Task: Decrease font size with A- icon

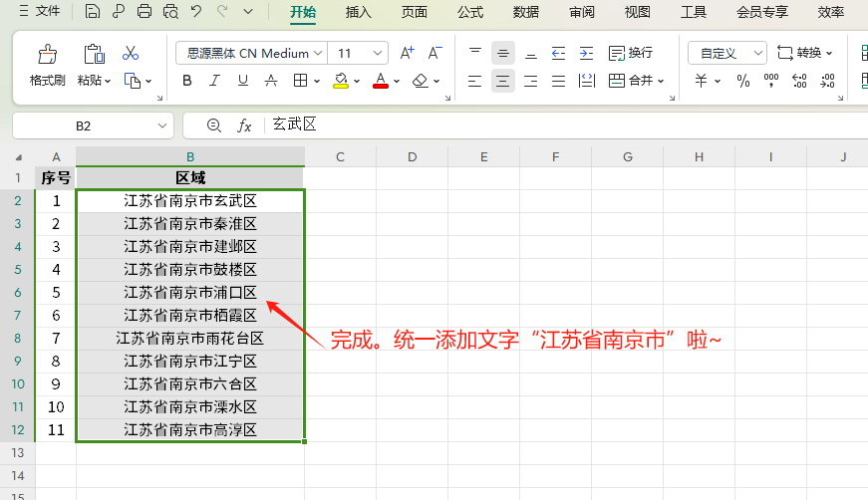Action: click(x=434, y=53)
